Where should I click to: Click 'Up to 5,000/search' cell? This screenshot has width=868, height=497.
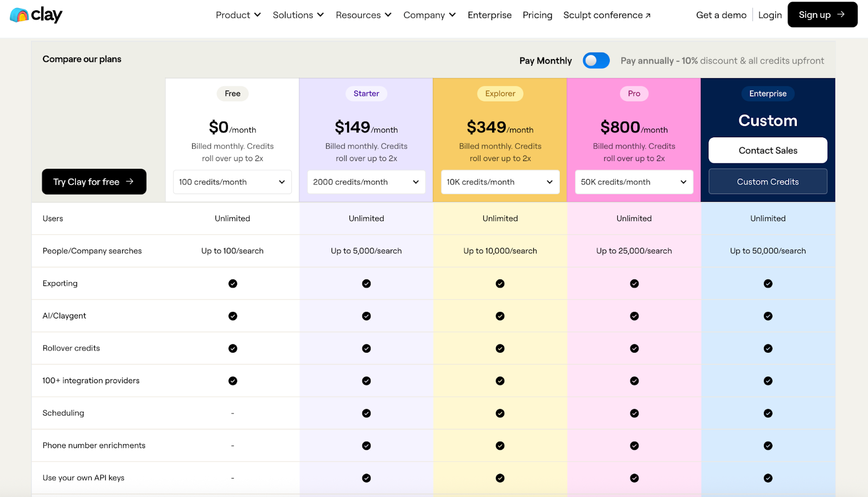[x=366, y=251]
